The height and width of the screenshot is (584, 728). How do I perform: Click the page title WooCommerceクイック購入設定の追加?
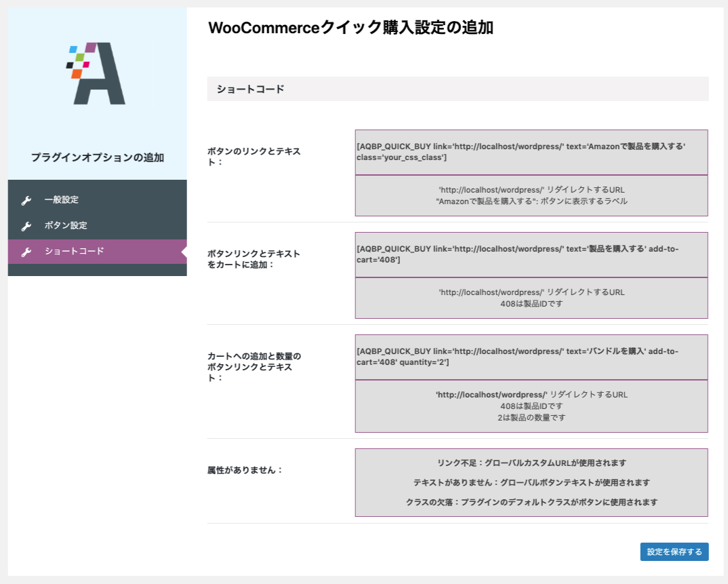point(350,27)
